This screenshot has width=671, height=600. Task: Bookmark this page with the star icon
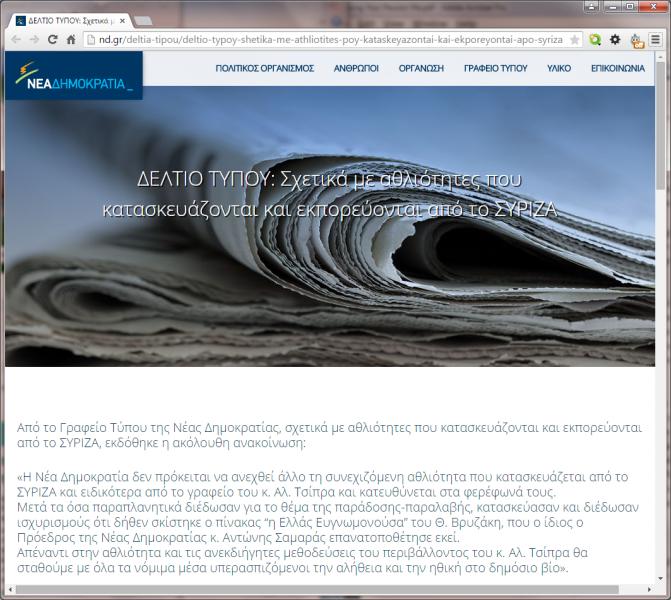[x=575, y=40]
